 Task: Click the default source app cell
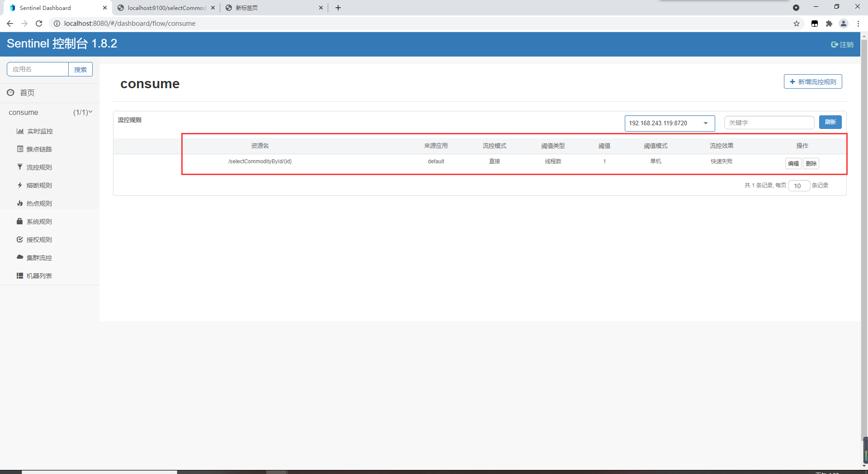click(x=436, y=161)
